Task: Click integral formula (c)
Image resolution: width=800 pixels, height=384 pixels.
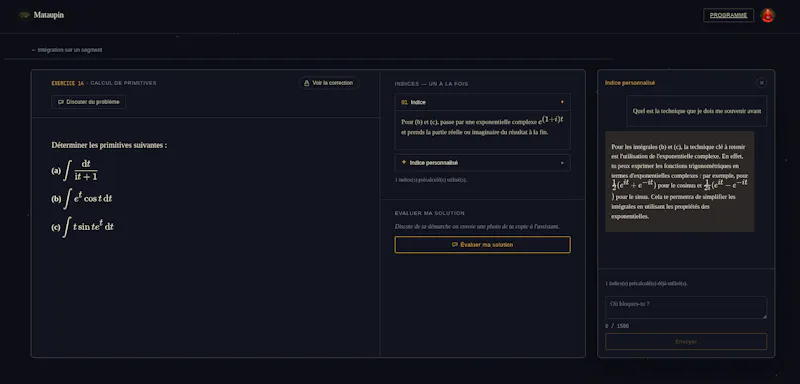Action: (83, 227)
